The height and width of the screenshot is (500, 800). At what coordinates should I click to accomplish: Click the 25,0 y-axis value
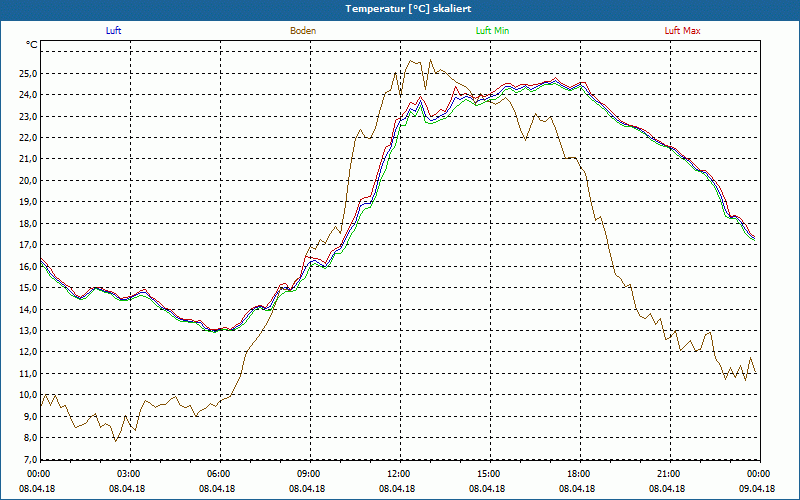point(29,73)
